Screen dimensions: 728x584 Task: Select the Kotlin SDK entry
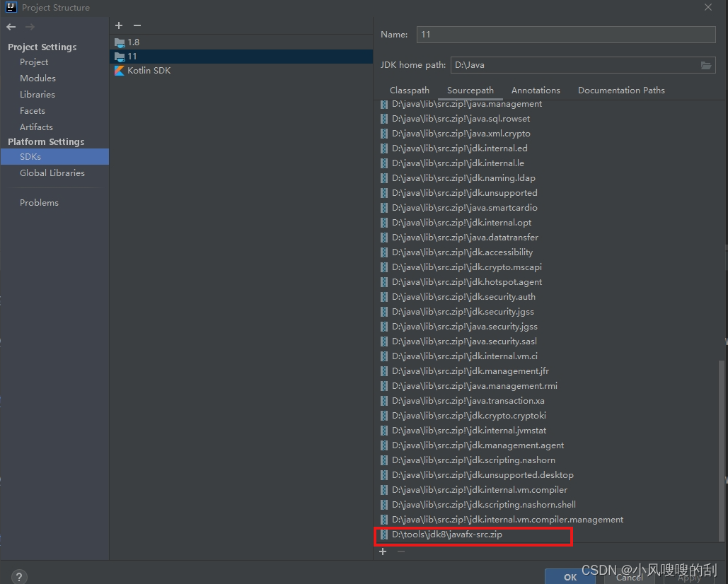coord(241,71)
